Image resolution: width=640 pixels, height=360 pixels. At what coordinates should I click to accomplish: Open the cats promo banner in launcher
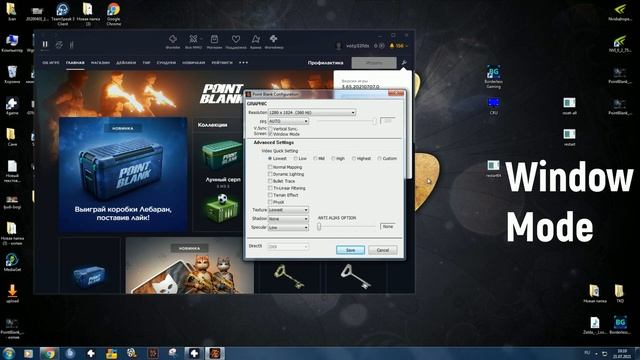(x=189, y=265)
